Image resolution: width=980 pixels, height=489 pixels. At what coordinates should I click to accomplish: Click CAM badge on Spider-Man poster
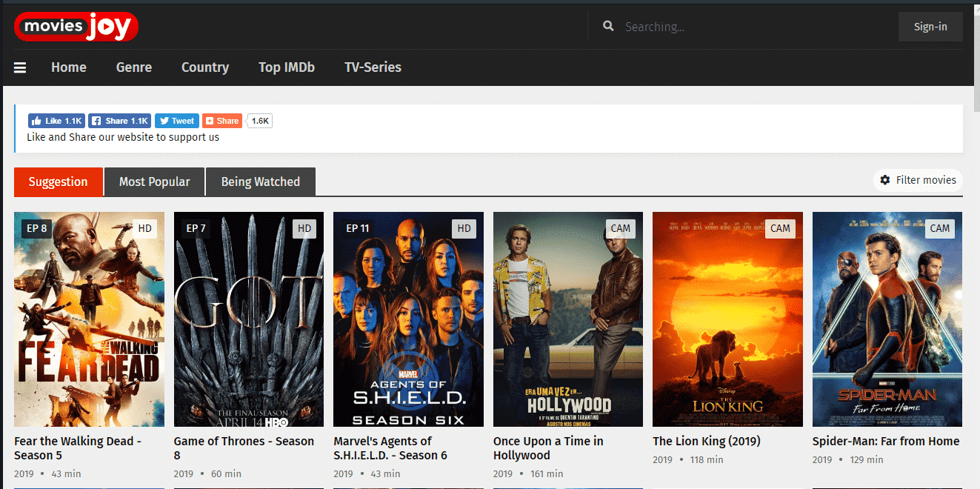940,228
